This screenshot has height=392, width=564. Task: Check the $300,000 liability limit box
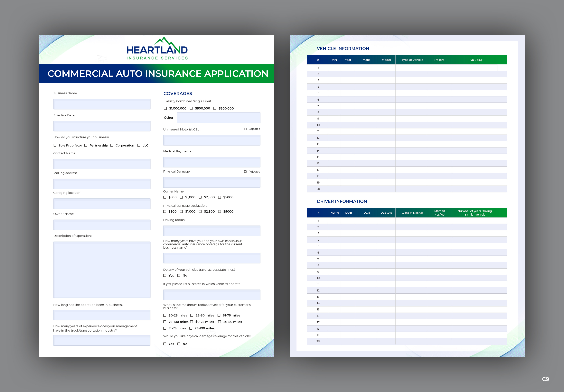click(215, 108)
